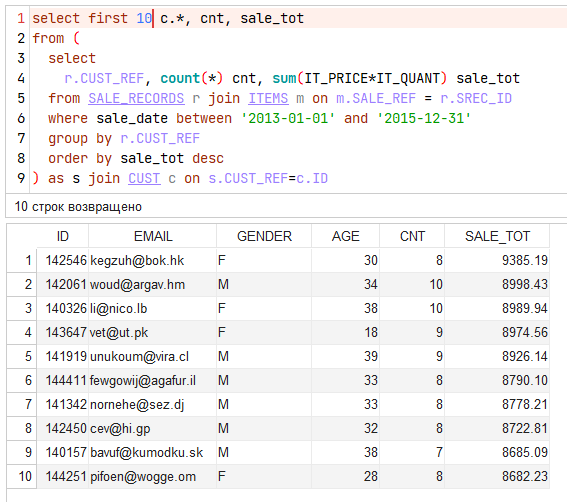The image size is (567, 502).
Task: Sort by the EMAIL column header
Action: [153, 236]
